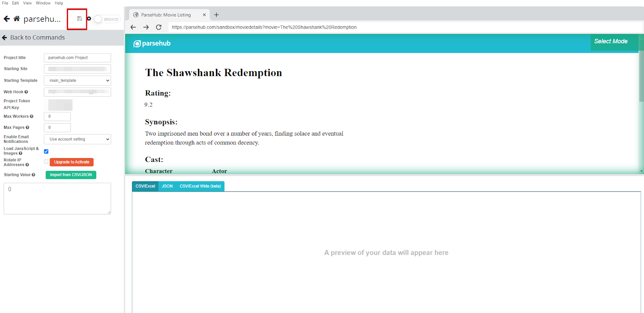The height and width of the screenshot is (313, 644).
Task: Click Import from CSV/JSON button
Action: [71, 175]
